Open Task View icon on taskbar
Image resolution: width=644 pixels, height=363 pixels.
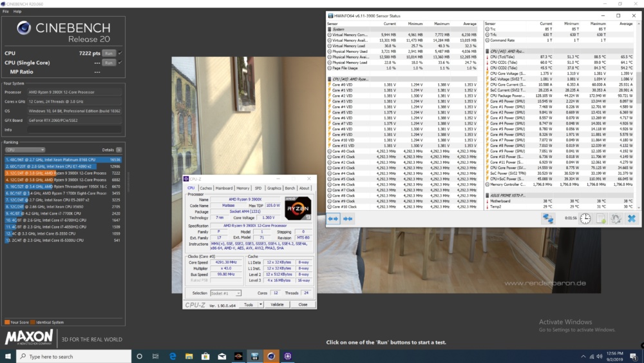155,357
